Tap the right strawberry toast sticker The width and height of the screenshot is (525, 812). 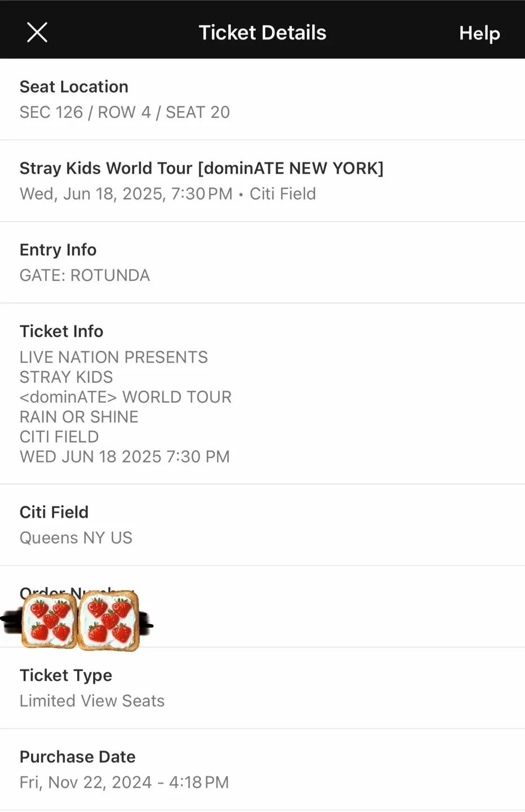108,621
